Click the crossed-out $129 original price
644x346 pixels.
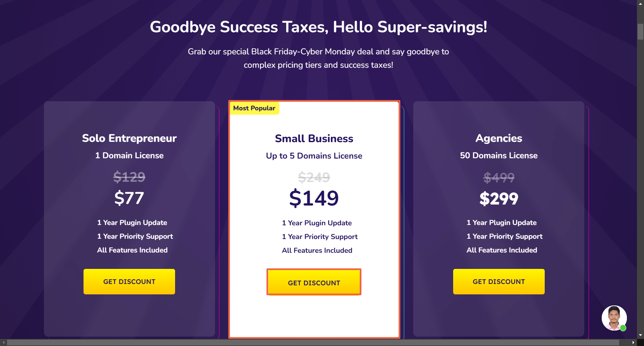pos(129,177)
